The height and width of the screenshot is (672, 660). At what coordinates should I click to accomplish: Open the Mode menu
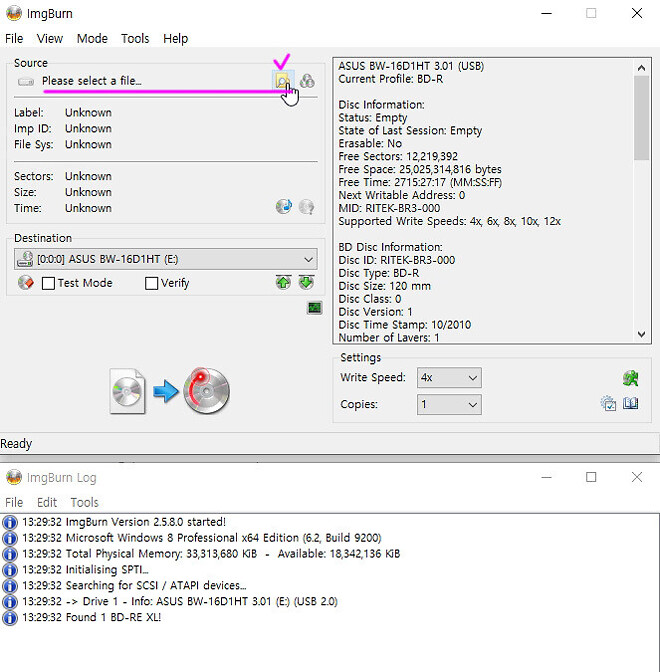coord(92,38)
